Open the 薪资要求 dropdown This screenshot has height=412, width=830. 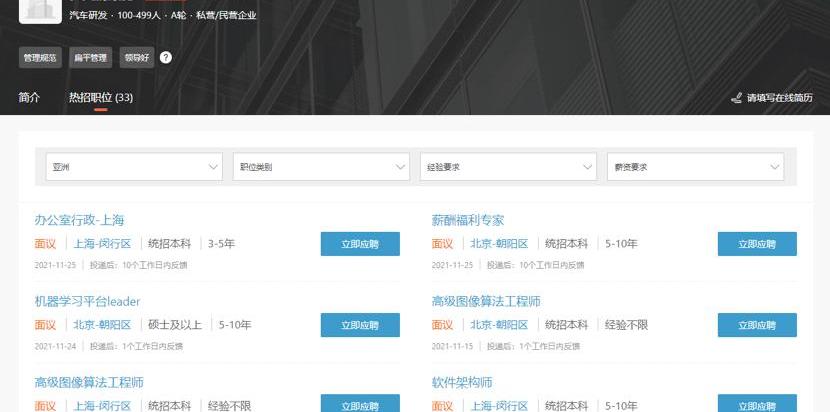point(696,167)
